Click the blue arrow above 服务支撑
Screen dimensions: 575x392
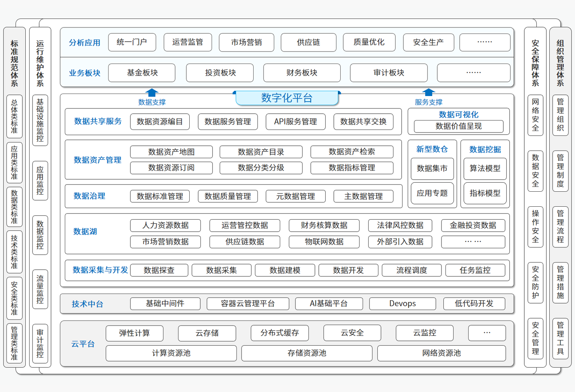click(428, 92)
